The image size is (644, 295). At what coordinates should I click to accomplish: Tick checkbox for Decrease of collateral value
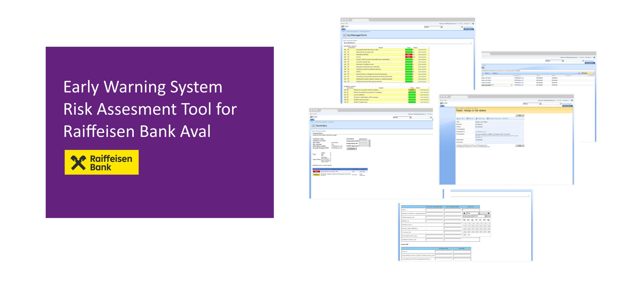[348, 64]
